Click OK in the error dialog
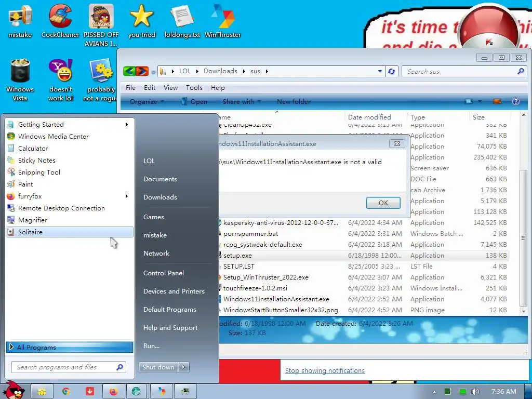The height and width of the screenshot is (399, 532). (383, 203)
